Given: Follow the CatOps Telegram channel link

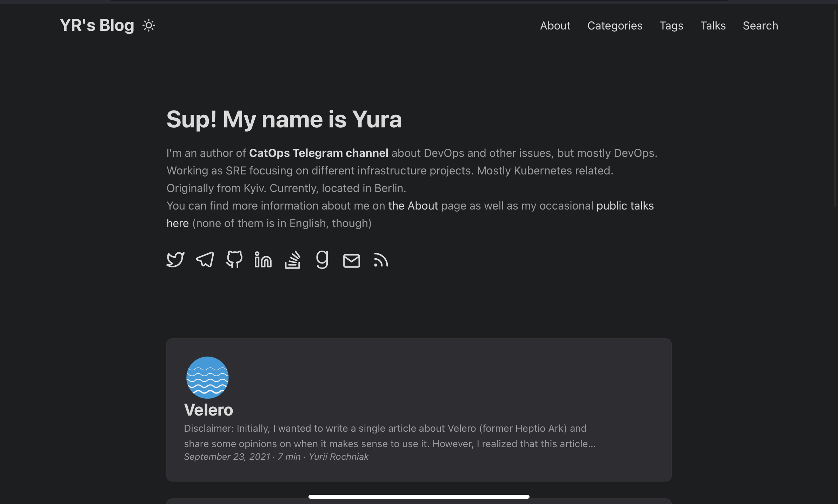Looking at the screenshot, I should click(x=318, y=153).
